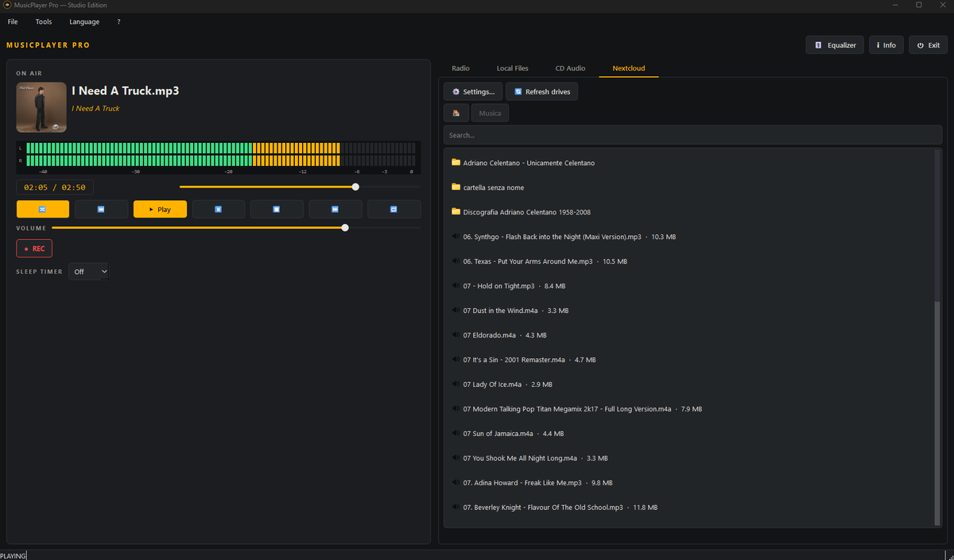Open the Sleep Timer dropdown
The width and height of the screenshot is (954, 560).
pyautogui.click(x=89, y=272)
